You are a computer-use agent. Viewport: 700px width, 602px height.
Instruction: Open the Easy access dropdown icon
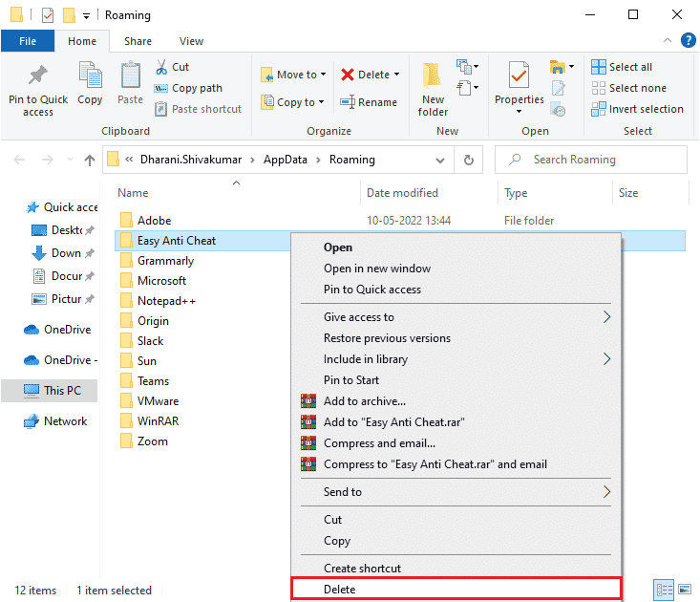(467, 88)
